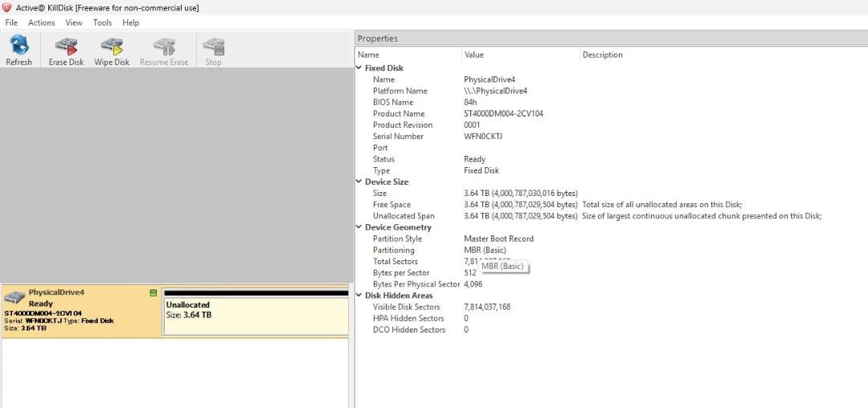Image resolution: width=868 pixels, height=408 pixels.
Task: Select the Status property row
Action: [611, 159]
